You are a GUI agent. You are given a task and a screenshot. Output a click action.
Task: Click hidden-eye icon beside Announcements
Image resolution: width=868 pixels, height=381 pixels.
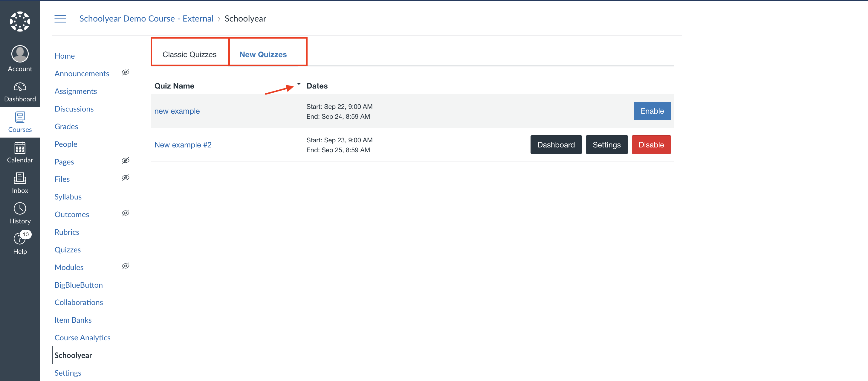(125, 72)
